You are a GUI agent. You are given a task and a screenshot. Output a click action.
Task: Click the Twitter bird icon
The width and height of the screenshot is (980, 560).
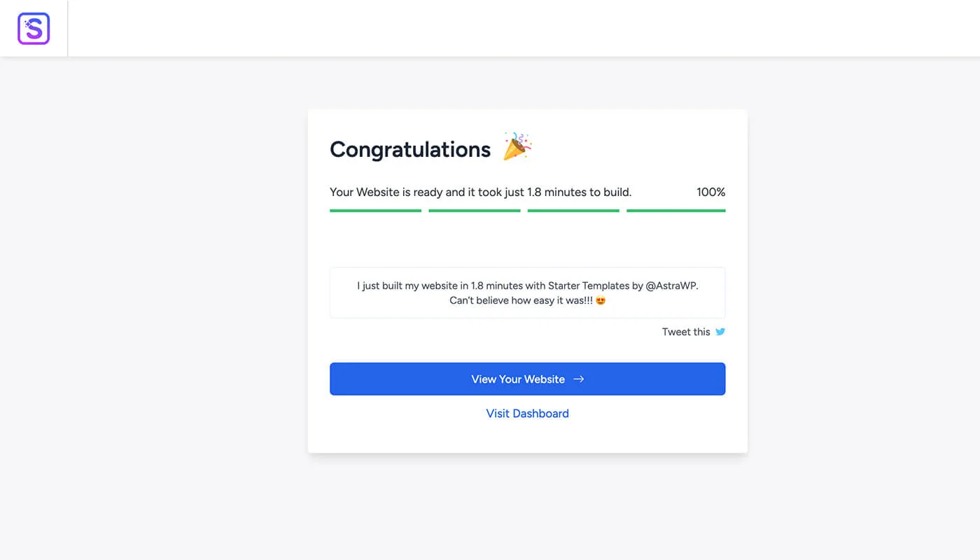coord(720,332)
